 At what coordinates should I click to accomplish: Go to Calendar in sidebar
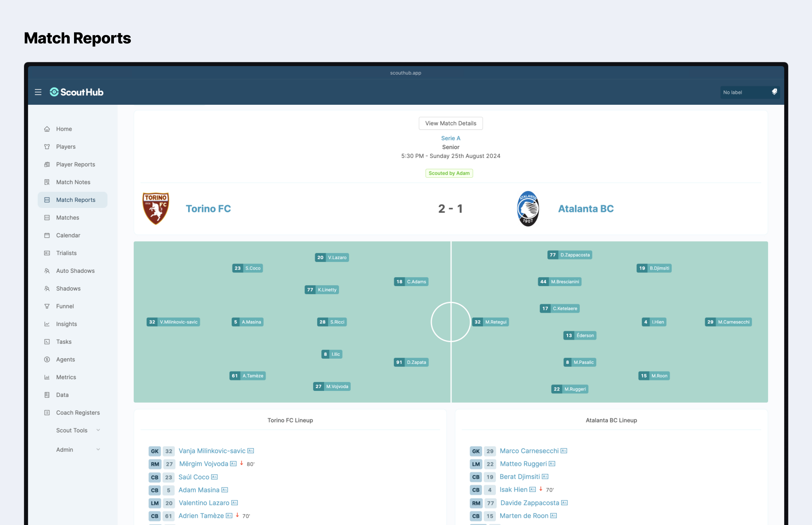point(68,235)
